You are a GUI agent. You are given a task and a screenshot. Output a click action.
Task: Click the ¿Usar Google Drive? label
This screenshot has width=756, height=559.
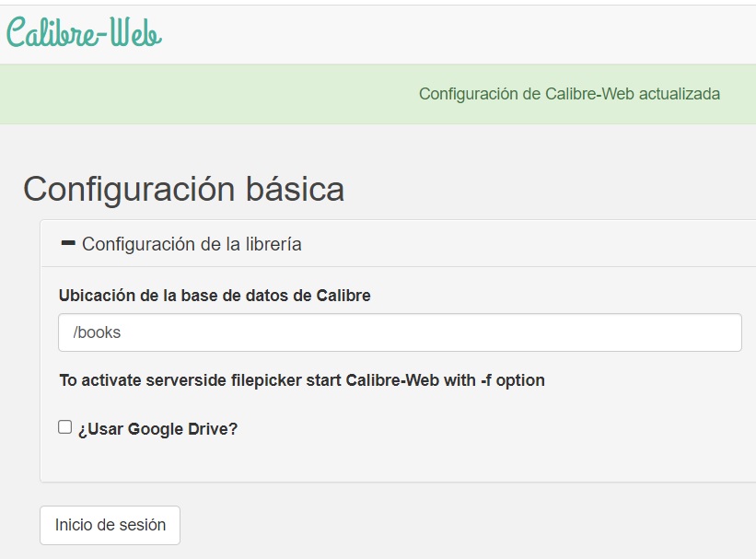pos(157,428)
